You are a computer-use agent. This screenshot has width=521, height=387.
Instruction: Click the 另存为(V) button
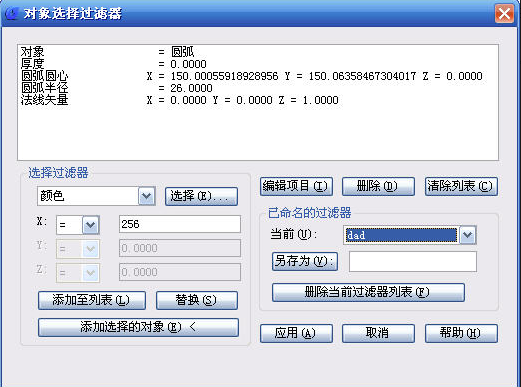click(305, 261)
